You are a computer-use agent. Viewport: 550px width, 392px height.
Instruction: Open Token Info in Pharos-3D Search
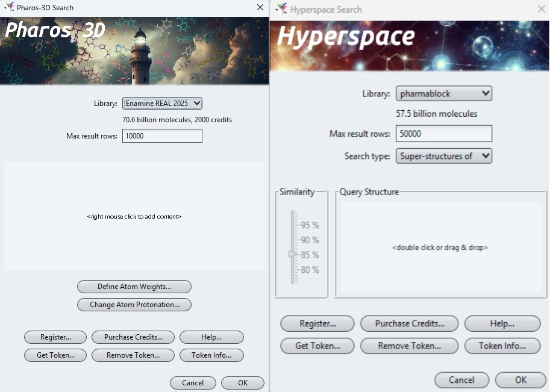pyautogui.click(x=211, y=355)
